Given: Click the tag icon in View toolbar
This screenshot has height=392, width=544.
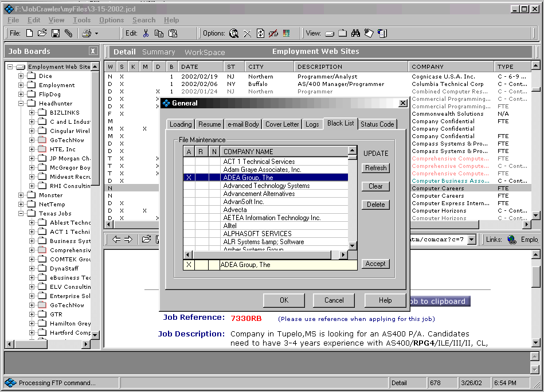Looking at the screenshot, I should pyautogui.click(x=369, y=33).
